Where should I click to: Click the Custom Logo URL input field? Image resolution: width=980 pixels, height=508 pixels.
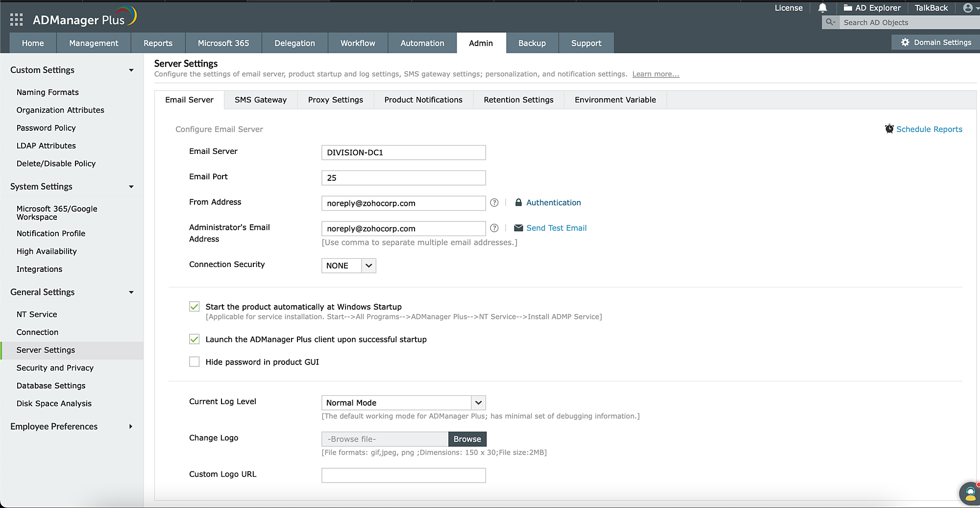(403, 476)
